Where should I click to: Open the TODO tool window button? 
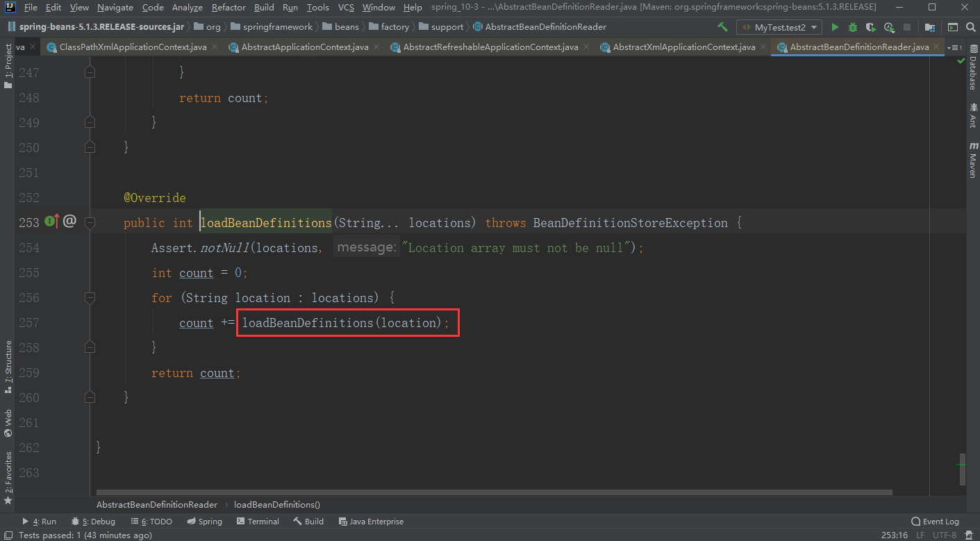coord(151,521)
